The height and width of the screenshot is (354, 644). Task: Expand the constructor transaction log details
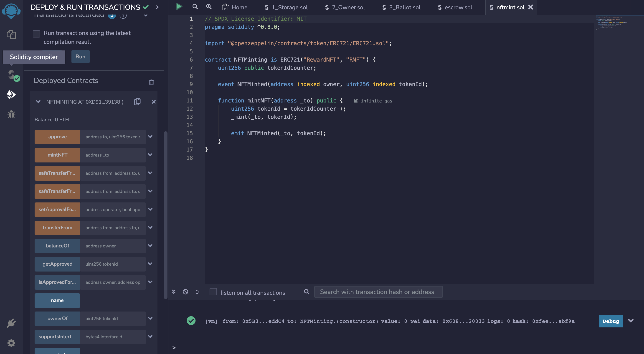(631, 321)
